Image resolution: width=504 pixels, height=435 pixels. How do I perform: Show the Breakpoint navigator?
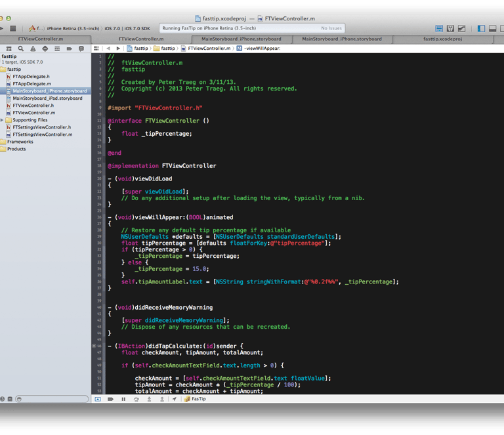(x=71, y=49)
